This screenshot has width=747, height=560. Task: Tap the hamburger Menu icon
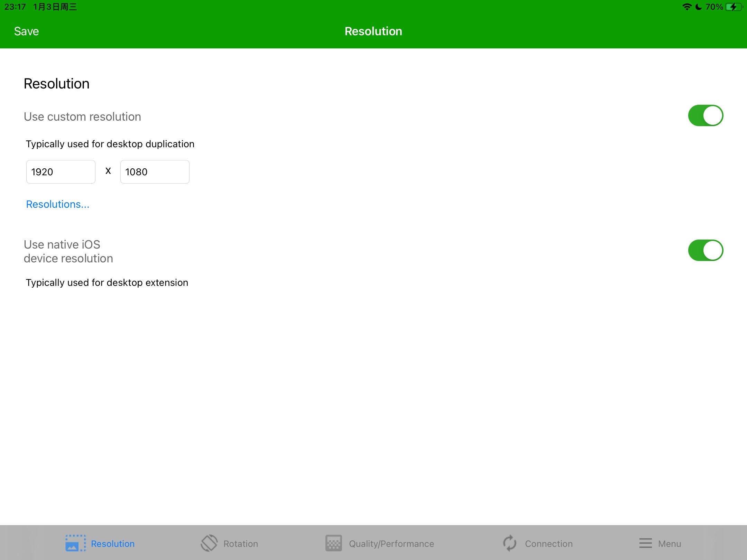pos(645,543)
